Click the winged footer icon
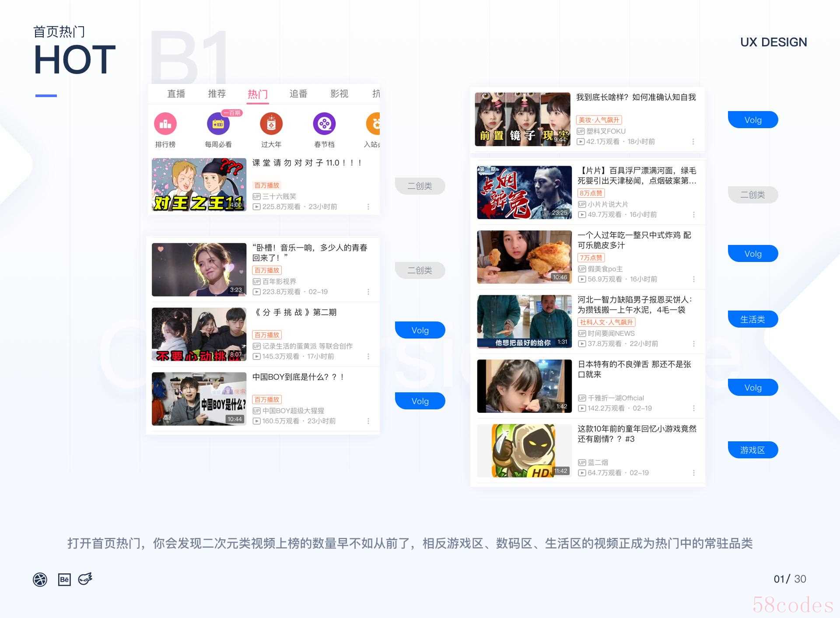 (85, 579)
